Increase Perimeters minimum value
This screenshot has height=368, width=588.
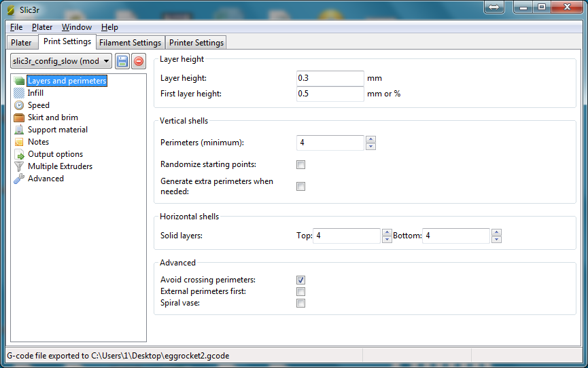pyautogui.click(x=371, y=139)
